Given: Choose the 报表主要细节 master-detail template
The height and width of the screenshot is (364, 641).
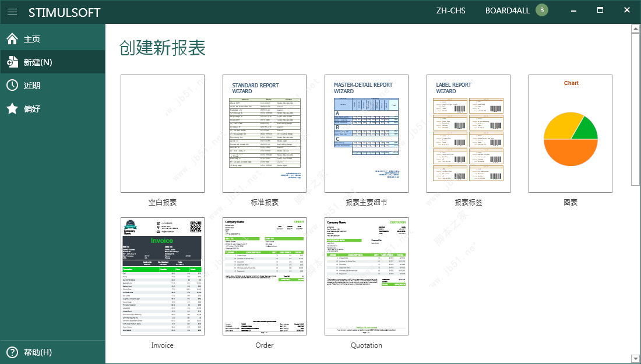Looking at the screenshot, I should 366,133.
